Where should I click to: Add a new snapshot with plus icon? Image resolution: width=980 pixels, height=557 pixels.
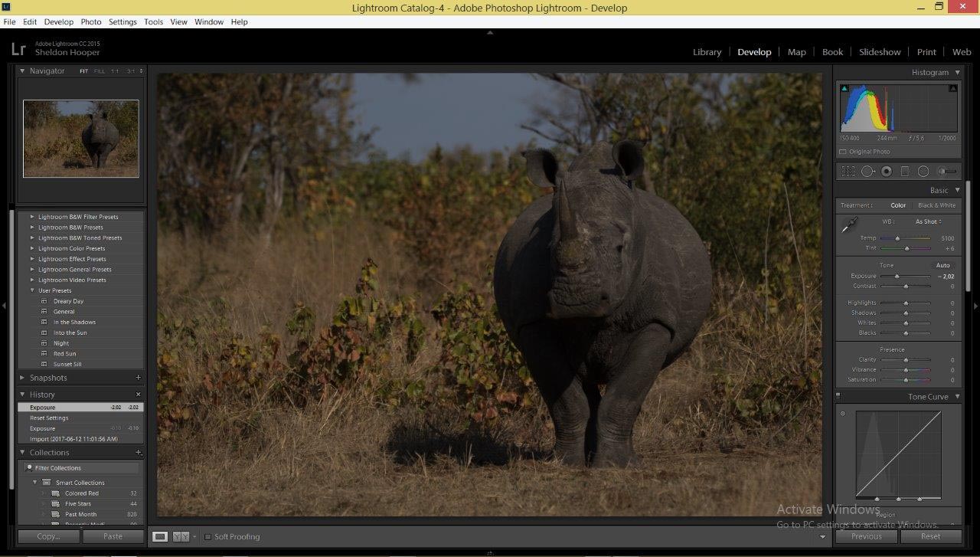[139, 378]
